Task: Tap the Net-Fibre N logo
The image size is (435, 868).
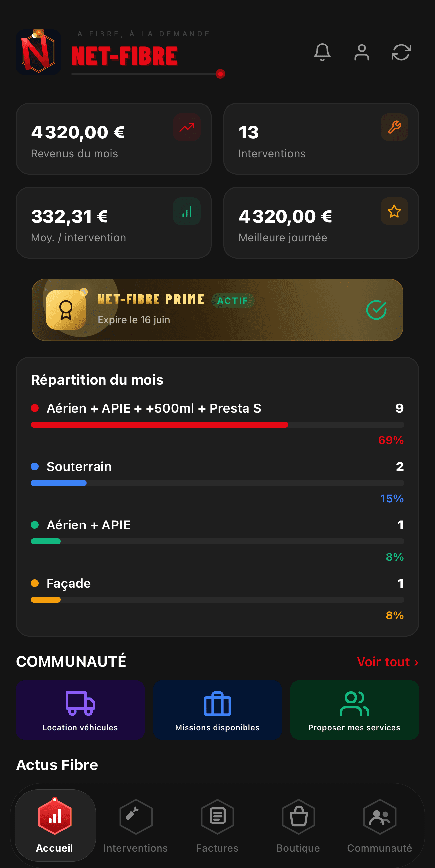Action: click(x=39, y=52)
